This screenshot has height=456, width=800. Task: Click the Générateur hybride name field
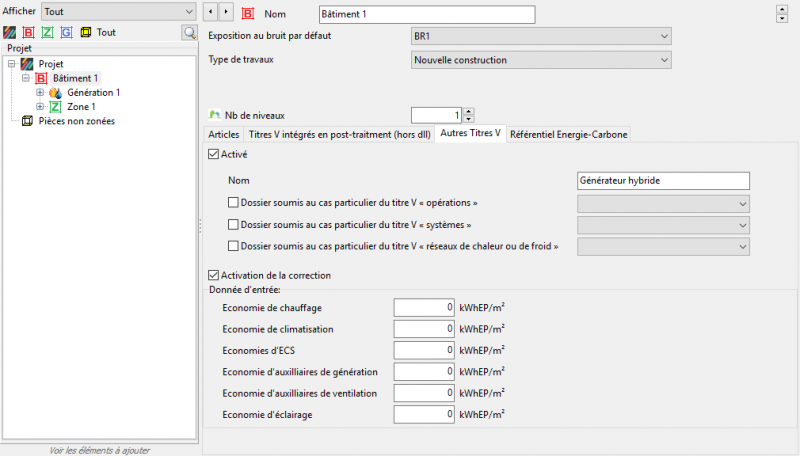[x=663, y=181]
